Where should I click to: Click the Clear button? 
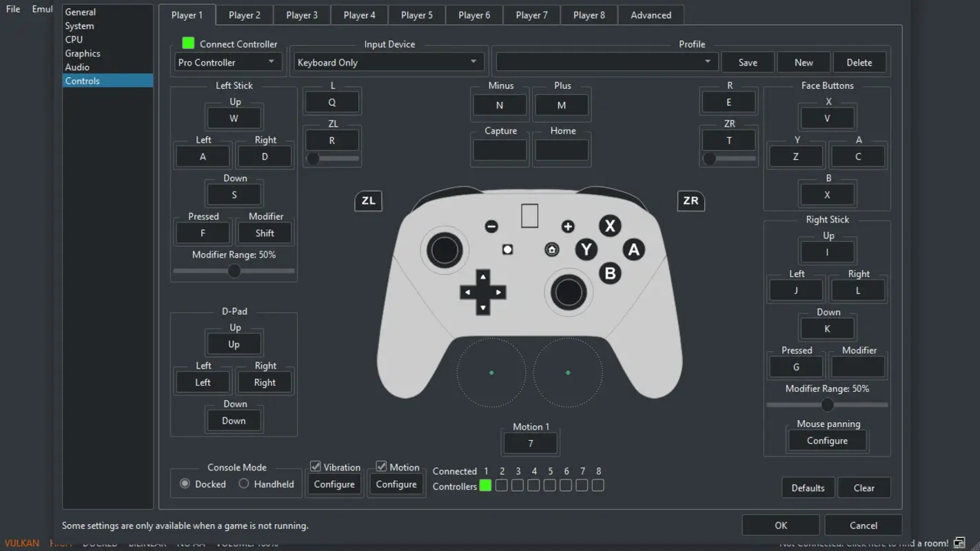pyautogui.click(x=864, y=488)
